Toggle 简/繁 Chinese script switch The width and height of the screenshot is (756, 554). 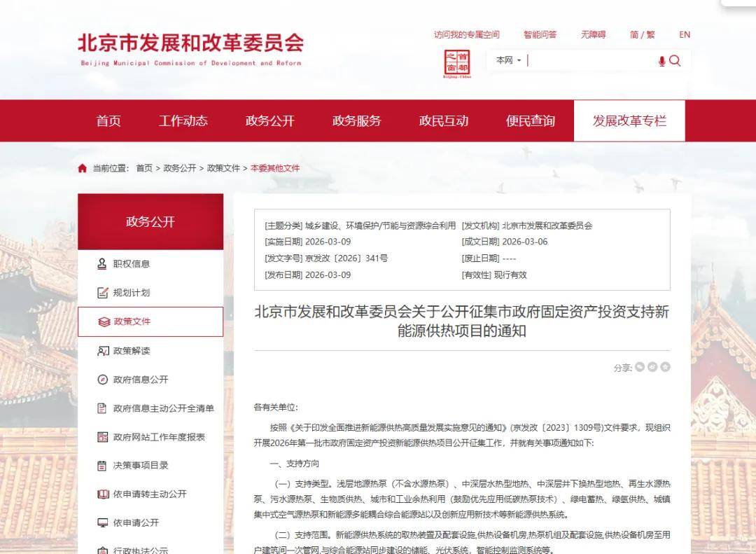(642, 34)
